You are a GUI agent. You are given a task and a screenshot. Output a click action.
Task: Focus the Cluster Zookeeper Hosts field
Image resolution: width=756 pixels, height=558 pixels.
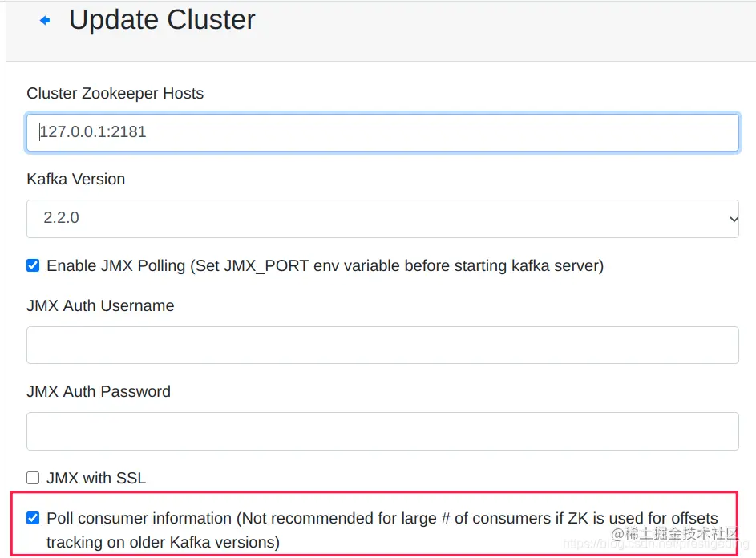tap(382, 132)
